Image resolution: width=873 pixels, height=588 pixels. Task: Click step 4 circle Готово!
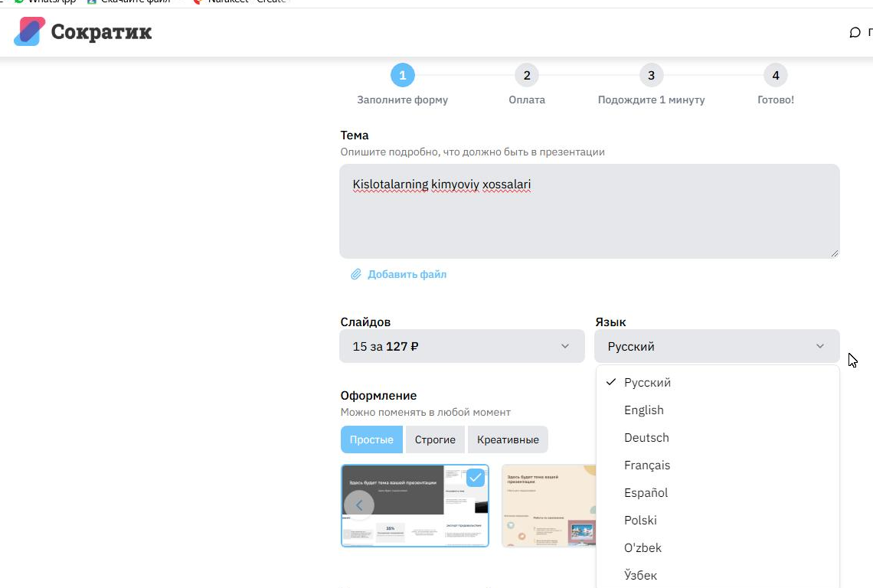[x=776, y=75]
